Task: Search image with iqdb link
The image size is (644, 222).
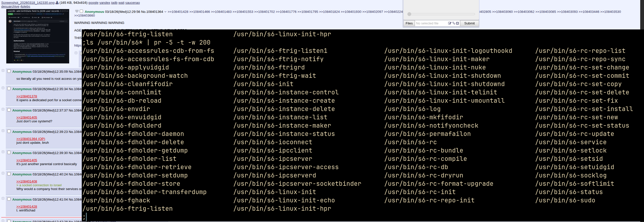Action: pyautogui.click(x=114, y=3)
